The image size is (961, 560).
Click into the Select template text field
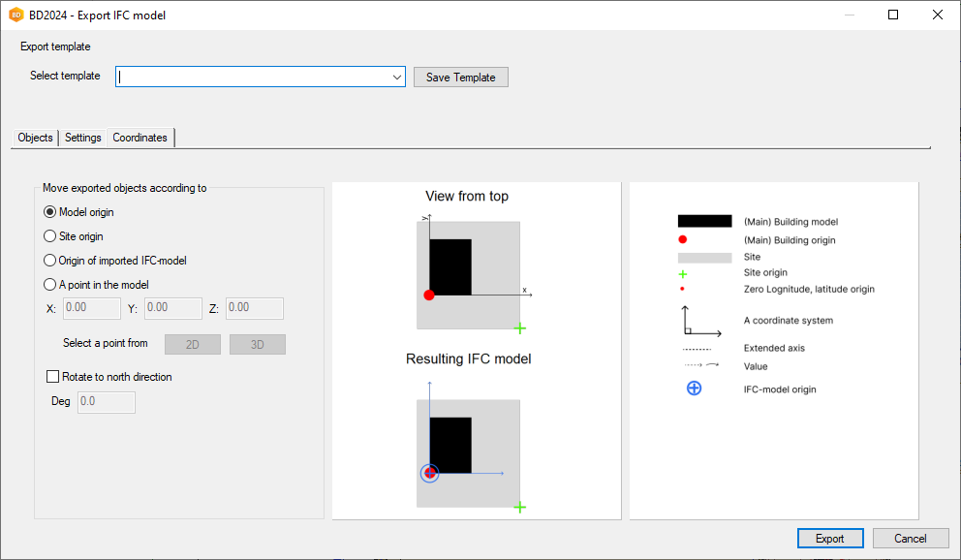[x=252, y=78]
